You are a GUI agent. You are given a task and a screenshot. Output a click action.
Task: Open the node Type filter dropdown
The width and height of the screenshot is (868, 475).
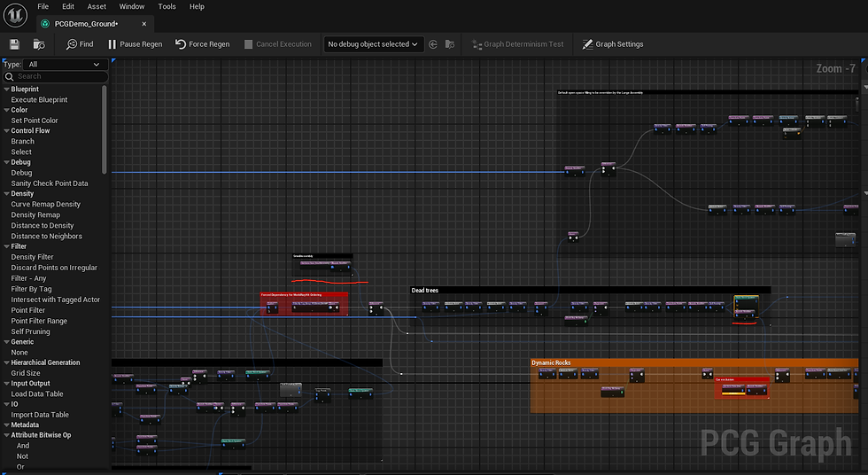point(64,64)
